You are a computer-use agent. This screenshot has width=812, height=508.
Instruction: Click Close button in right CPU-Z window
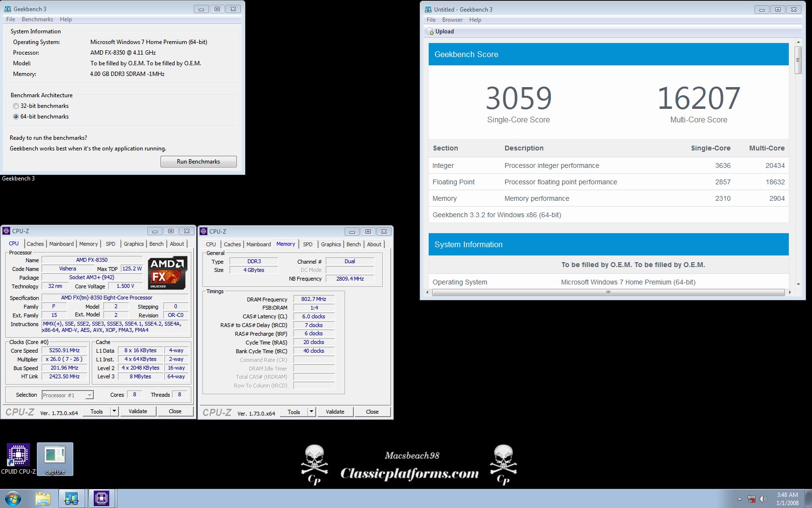(x=372, y=412)
